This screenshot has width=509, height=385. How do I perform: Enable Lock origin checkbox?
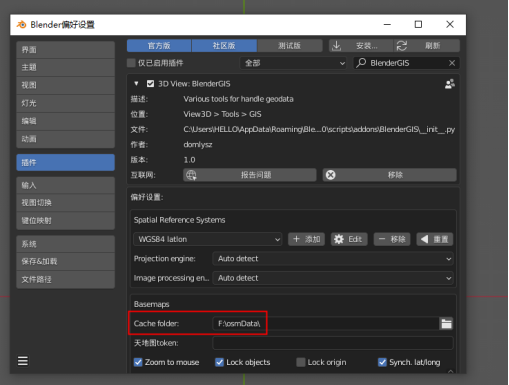(x=301, y=362)
